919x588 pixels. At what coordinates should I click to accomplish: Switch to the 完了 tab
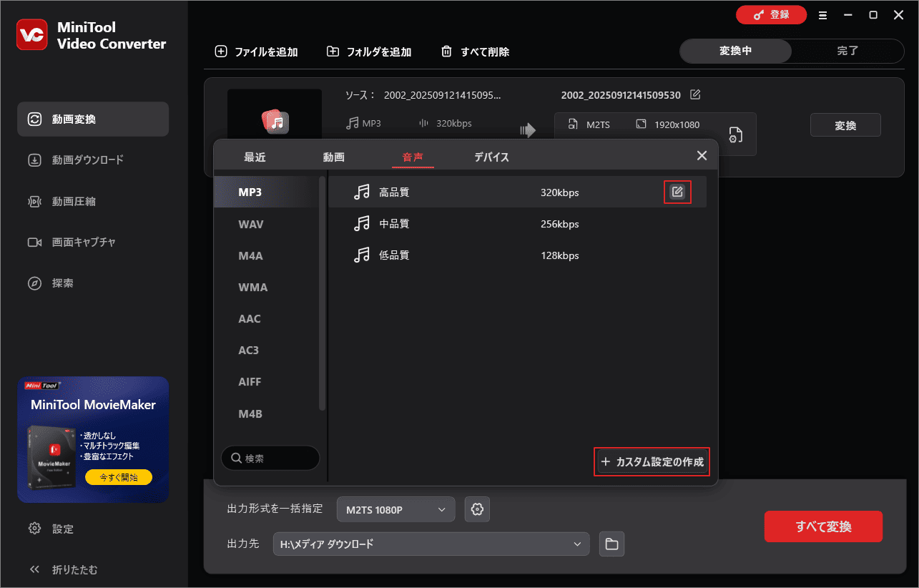(x=847, y=51)
